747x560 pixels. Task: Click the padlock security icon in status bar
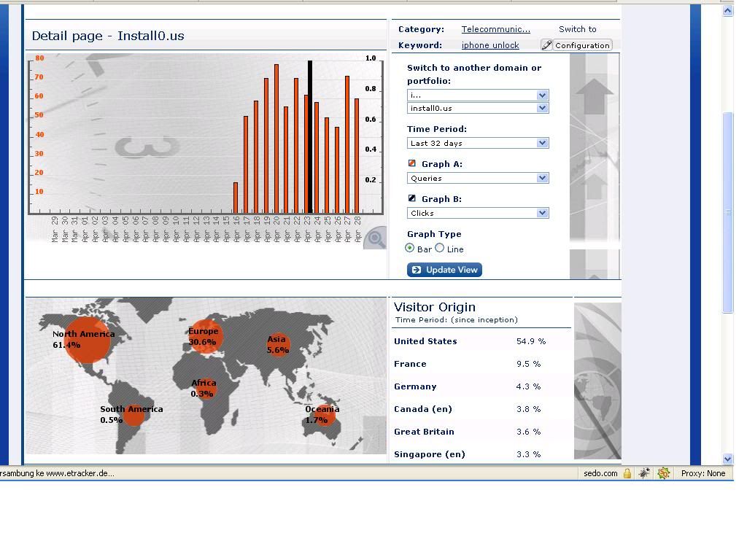(627, 473)
